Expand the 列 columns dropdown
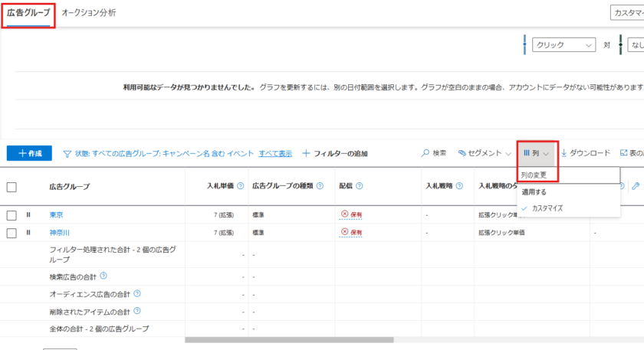Screen dimensions: 644x350 tap(537, 153)
